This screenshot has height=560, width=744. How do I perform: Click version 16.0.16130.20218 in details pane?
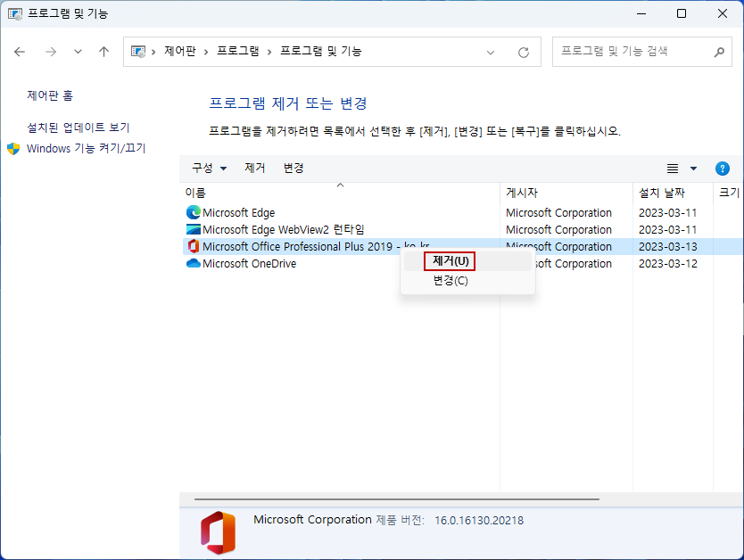(x=479, y=520)
